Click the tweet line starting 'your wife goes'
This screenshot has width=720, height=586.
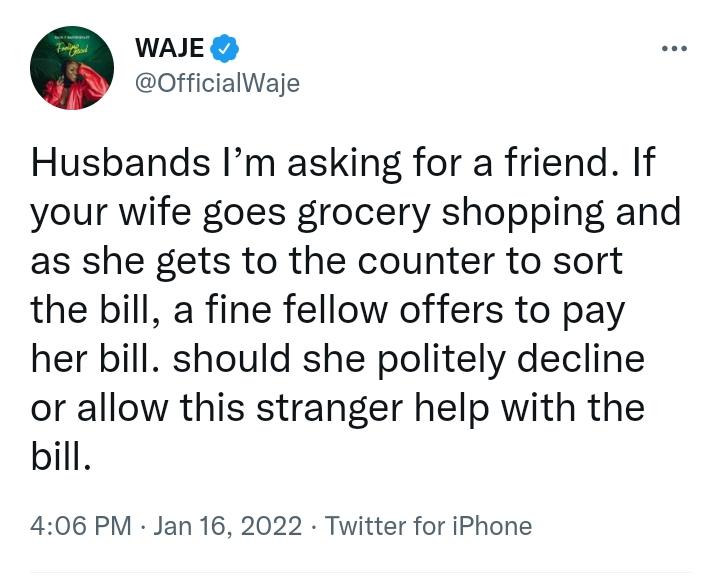click(x=355, y=212)
